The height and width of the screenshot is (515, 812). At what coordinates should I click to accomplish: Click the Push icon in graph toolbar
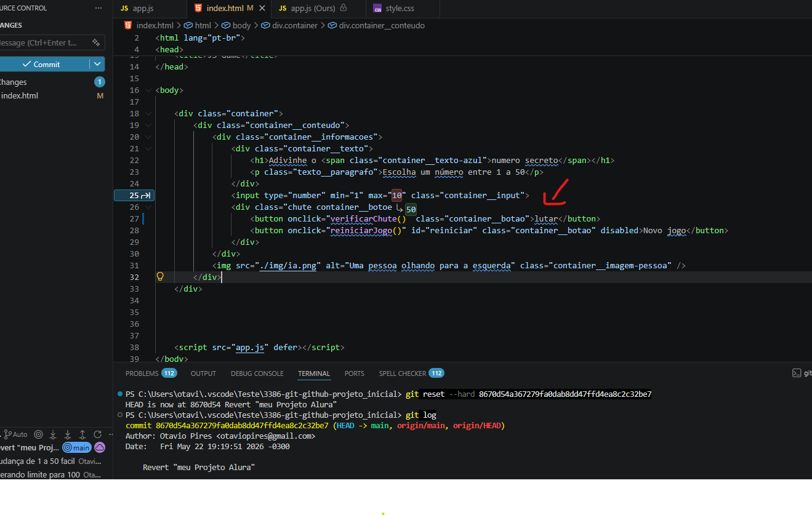click(82, 434)
